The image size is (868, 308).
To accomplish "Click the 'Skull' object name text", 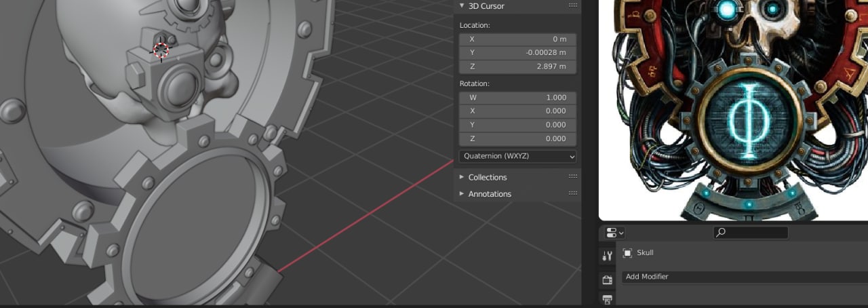I will [645, 253].
